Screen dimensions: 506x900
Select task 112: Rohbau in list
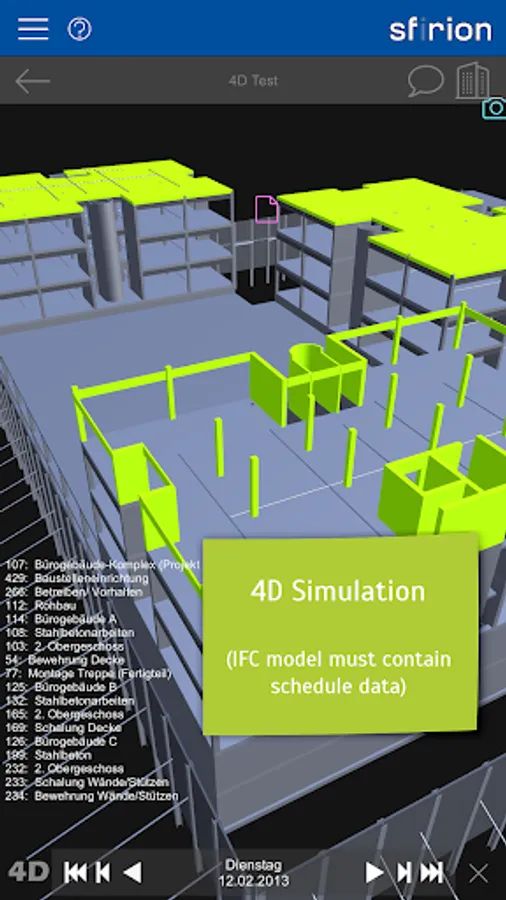coord(41,606)
